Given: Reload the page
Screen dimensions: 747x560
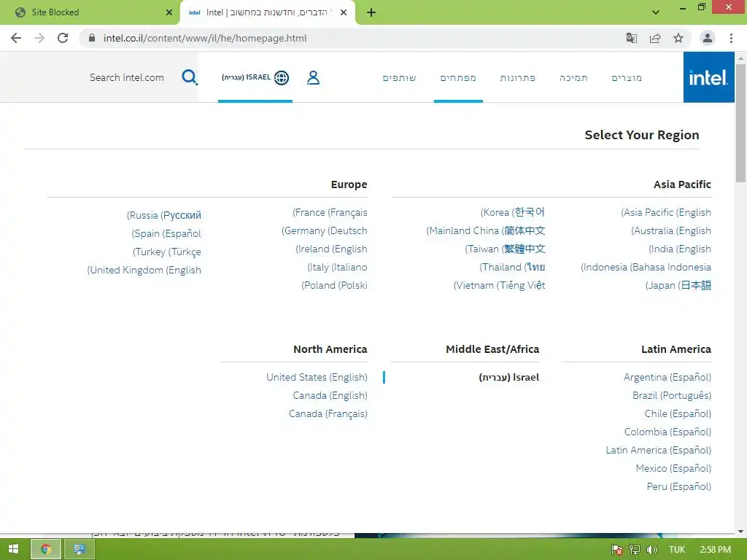Looking at the screenshot, I should [x=63, y=38].
